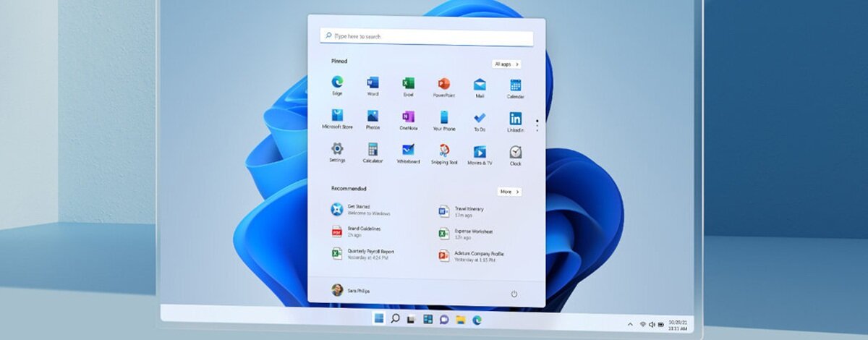Open Sara Philips user account menu
868x340 pixels.
click(351, 290)
